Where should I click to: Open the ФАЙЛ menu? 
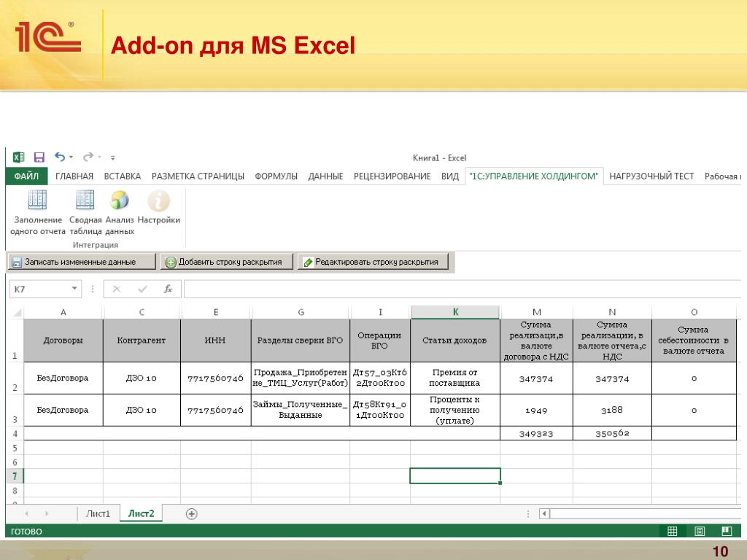pos(27,176)
